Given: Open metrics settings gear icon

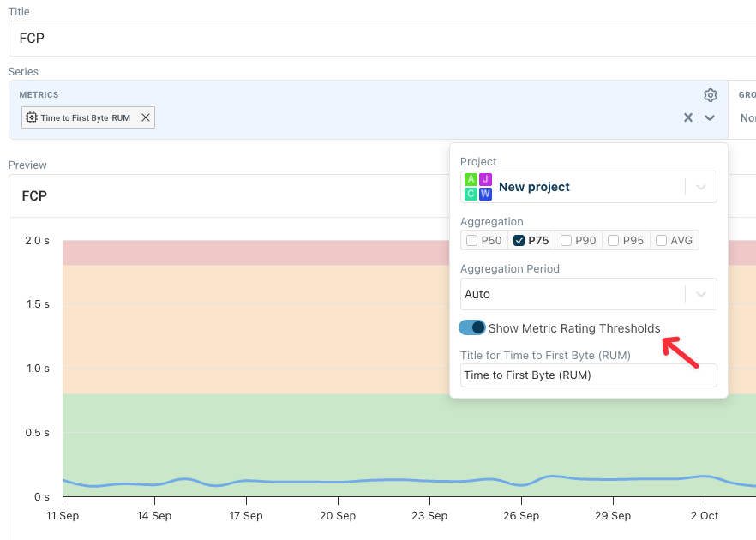Looking at the screenshot, I should point(710,95).
